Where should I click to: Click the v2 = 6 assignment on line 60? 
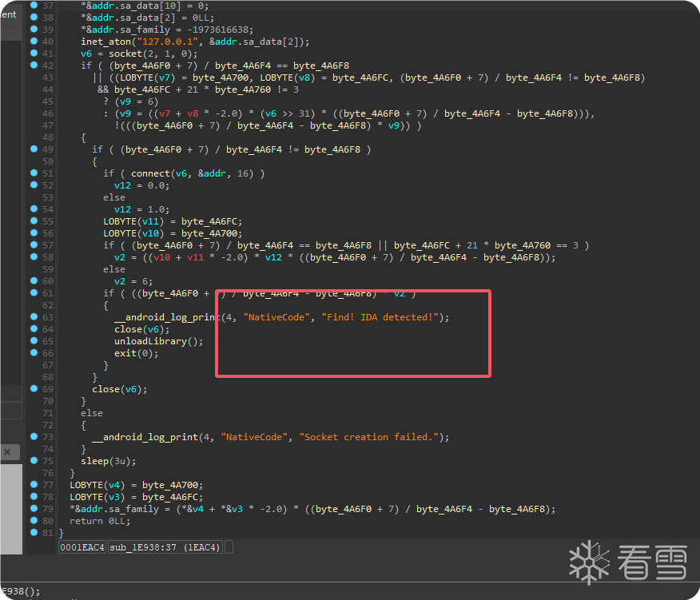tap(133, 281)
